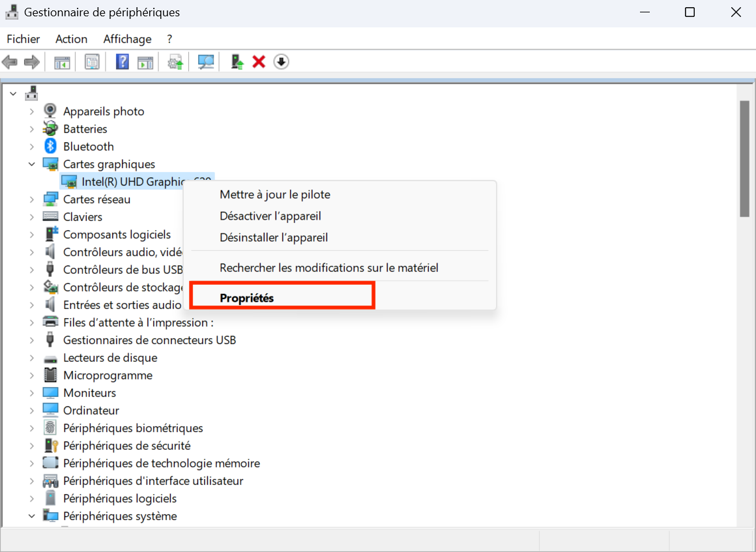This screenshot has width=756, height=552.
Task: Open the Affichage menu
Action: click(x=127, y=39)
